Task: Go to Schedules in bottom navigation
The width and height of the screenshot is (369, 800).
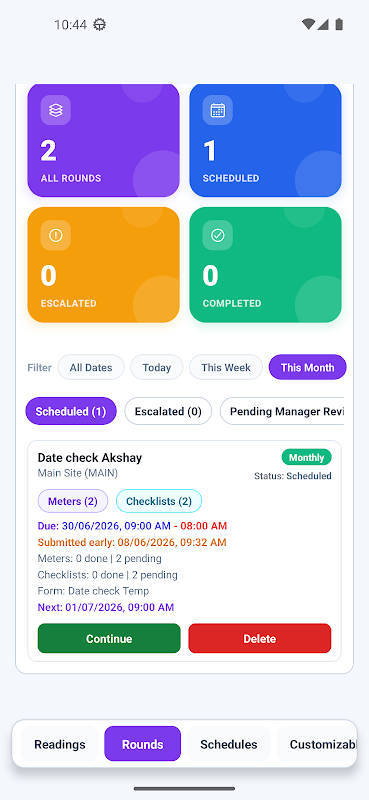Action: pyautogui.click(x=229, y=744)
